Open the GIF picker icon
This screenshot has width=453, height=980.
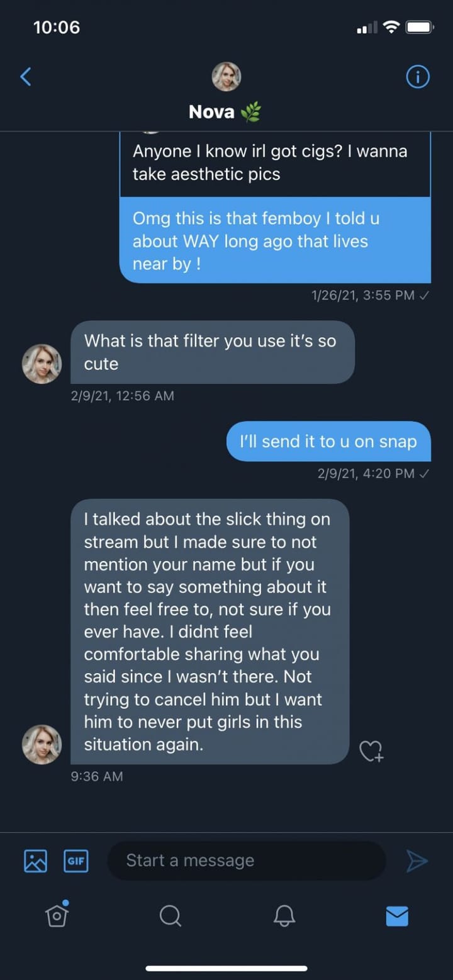(x=75, y=860)
